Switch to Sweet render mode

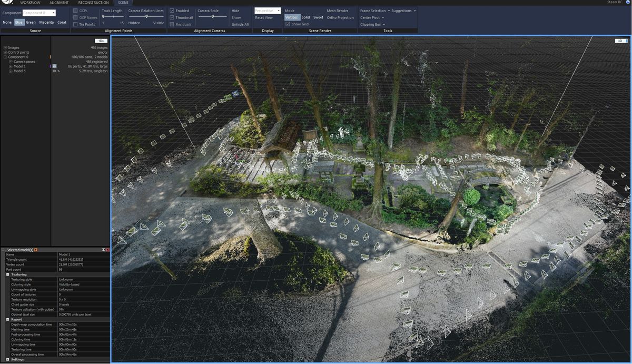318,17
